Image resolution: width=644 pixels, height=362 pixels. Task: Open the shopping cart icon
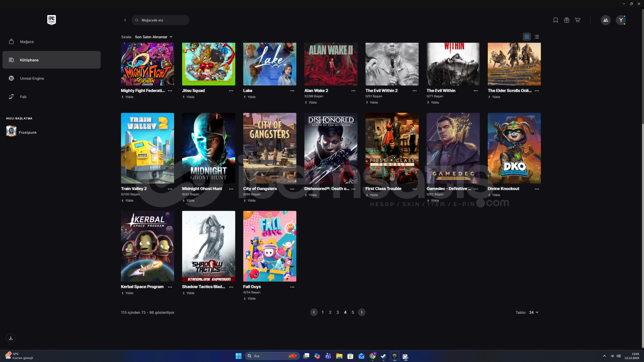(x=578, y=20)
